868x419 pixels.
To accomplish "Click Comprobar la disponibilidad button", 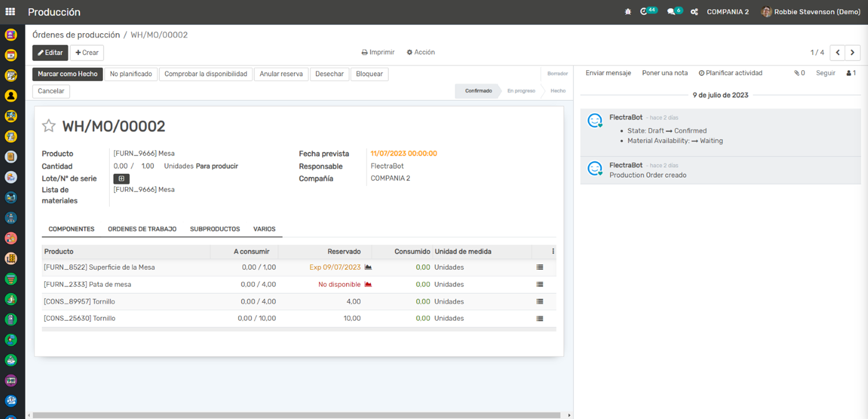I will pyautogui.click(x=206, y=74).
